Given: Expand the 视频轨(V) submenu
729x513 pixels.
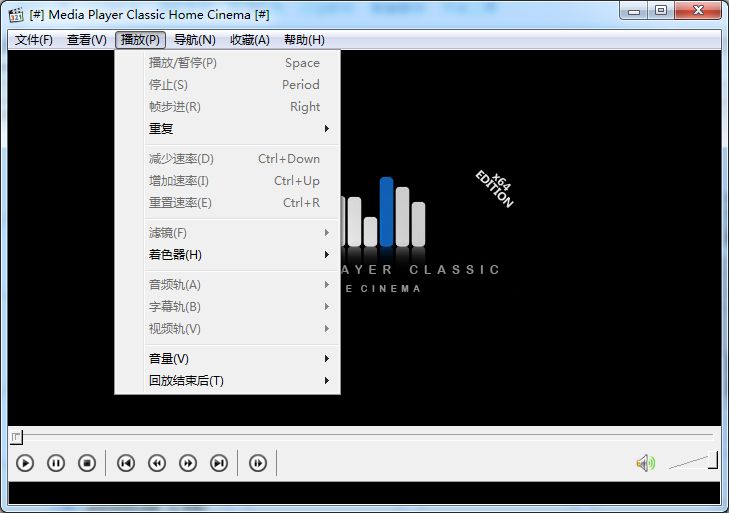Looking at the screenshot, I should [x=228, y=329].
